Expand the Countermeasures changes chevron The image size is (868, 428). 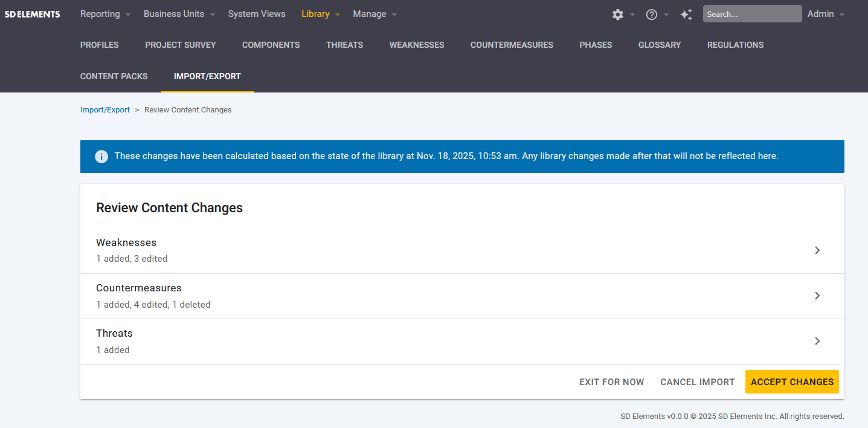pyautogui.click(x=817, y=296)
